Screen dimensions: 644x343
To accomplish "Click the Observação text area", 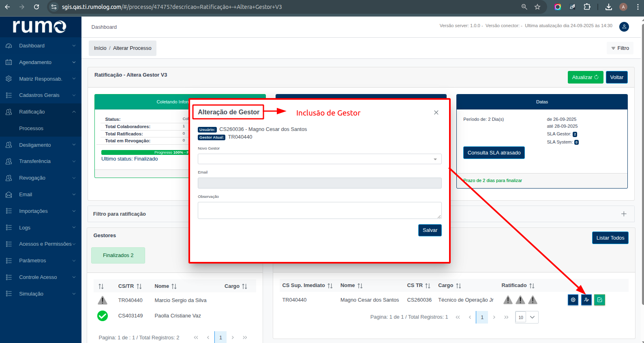I will [319, 210].
